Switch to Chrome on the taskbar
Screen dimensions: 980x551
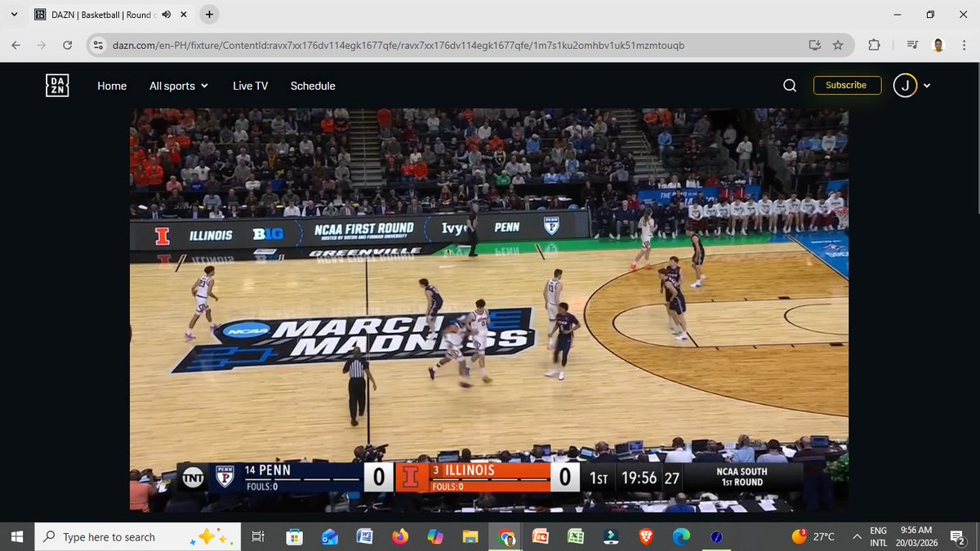(506, 536)
